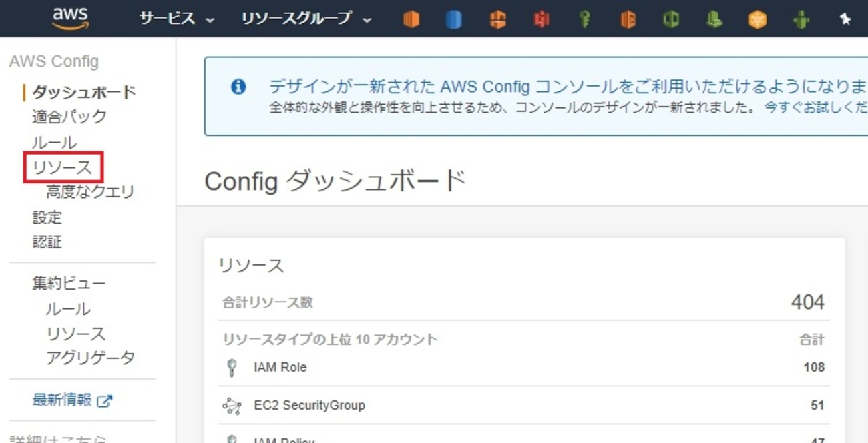The image size is (868, 443).
Task: Click the key icon beside IAM Role row
Action: (232, 368)
